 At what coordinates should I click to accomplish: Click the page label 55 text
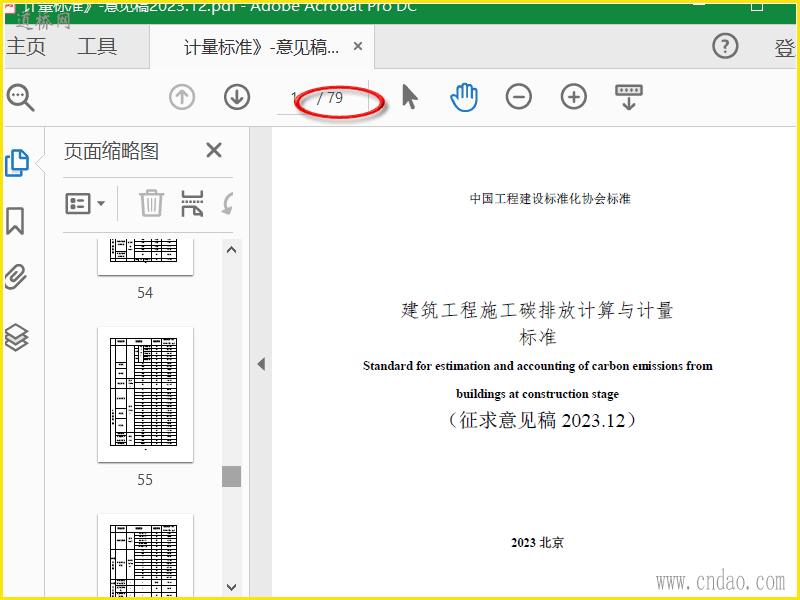[145, 480]
